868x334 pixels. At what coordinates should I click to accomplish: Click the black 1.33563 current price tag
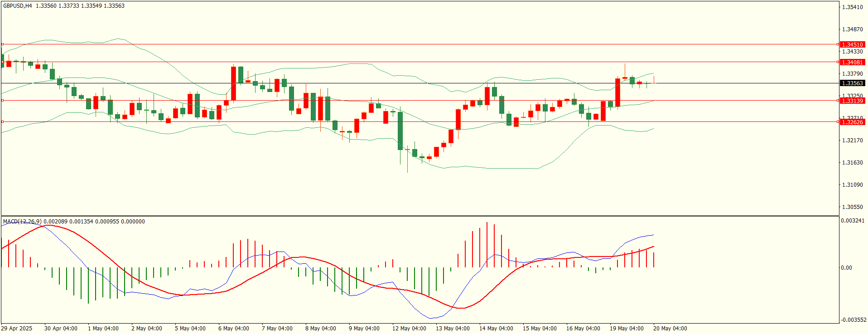point(852,83)
